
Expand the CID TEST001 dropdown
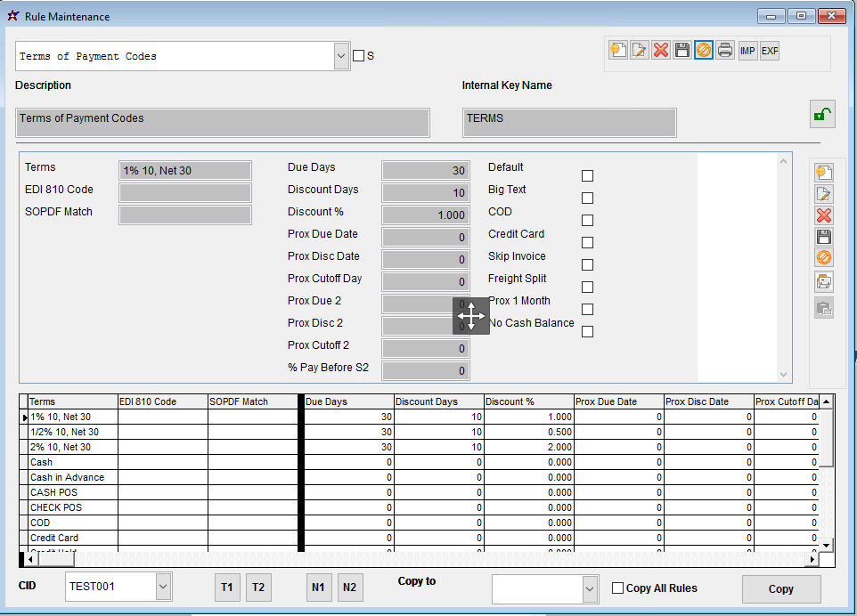pos(163,587)
